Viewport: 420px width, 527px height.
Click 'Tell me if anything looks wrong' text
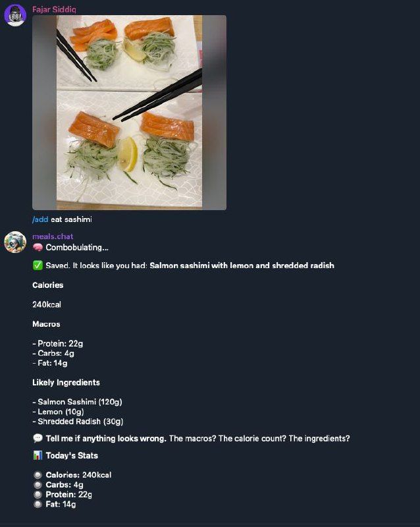(x=106, y=438)
